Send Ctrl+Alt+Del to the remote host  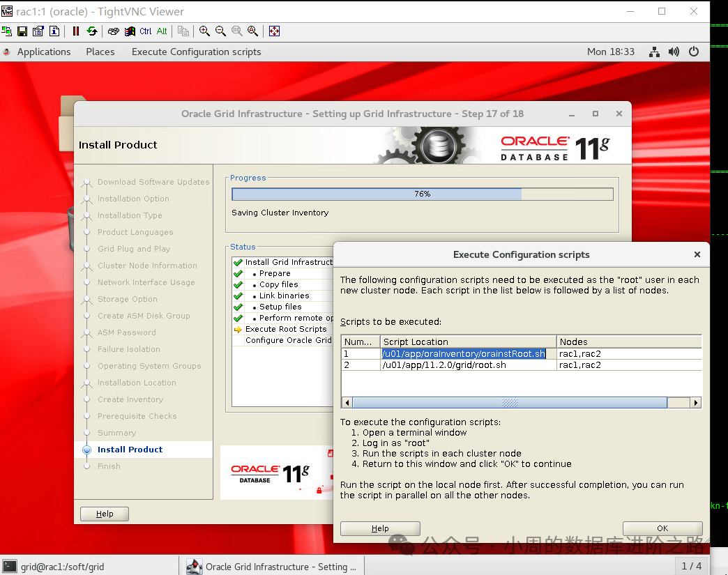(x=113, y=31)
